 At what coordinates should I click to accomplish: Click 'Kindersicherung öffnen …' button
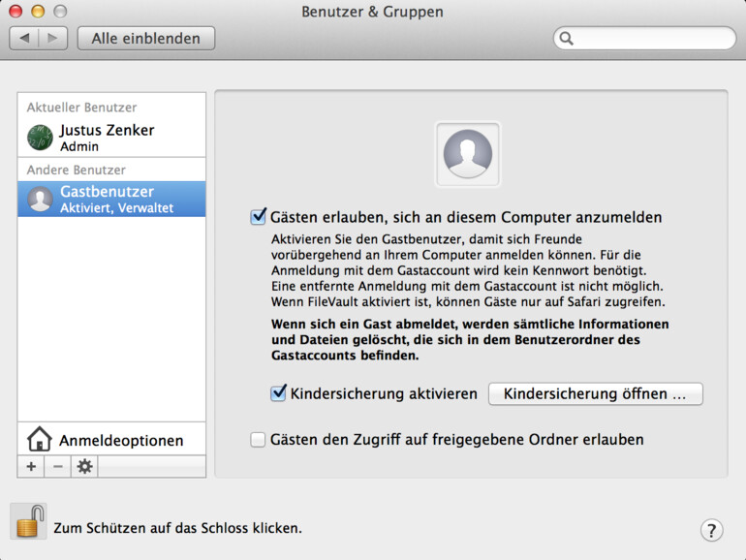(x=595, y=394)
